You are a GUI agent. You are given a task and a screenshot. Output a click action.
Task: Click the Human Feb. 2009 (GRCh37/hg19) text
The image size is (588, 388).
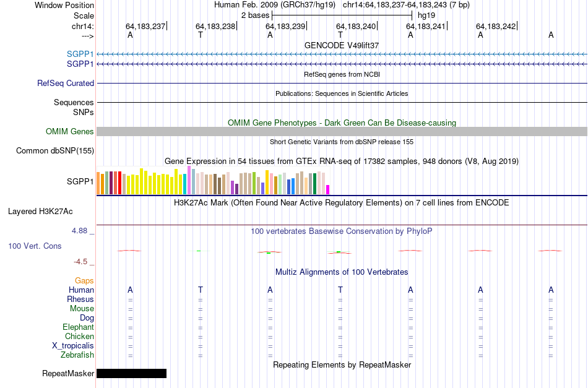[x=275, y=5]
